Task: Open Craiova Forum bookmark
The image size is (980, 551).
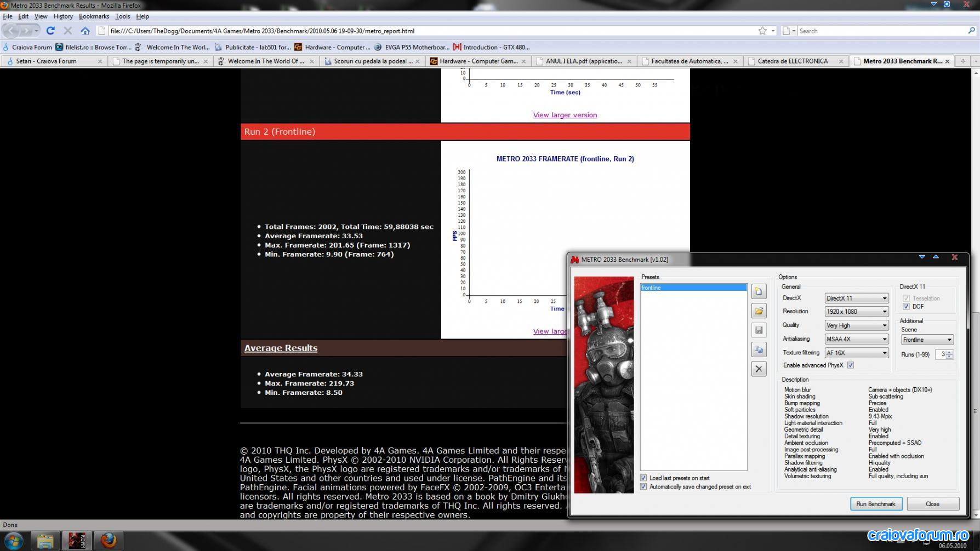Action: [x=27, y=47]
